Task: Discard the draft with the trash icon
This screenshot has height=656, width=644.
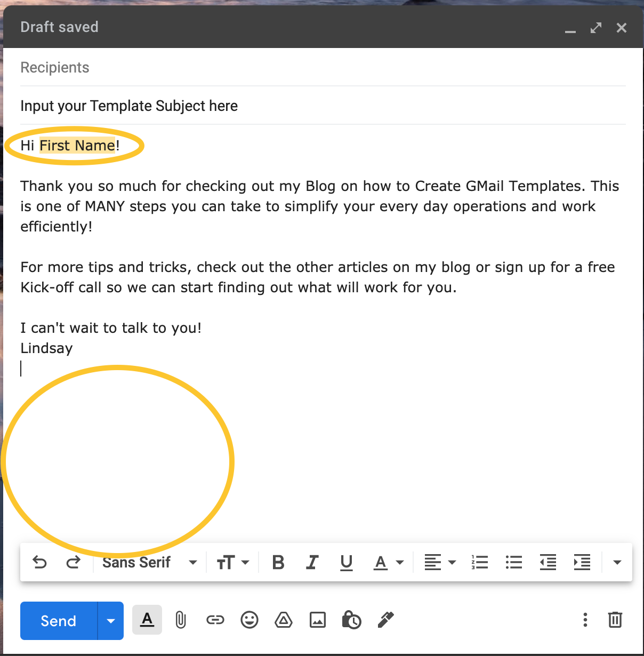Action: click(615, 620)
